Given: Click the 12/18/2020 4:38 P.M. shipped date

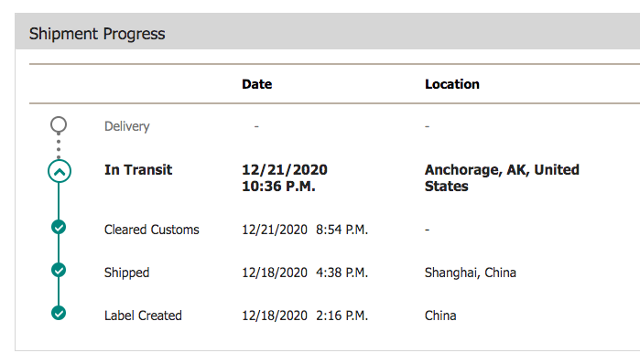Looking at the screenshot, I should coord(305,273).
